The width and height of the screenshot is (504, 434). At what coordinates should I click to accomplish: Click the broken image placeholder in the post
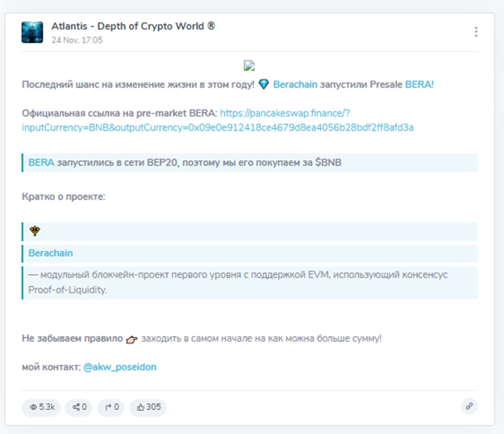[x=250, y=65]
